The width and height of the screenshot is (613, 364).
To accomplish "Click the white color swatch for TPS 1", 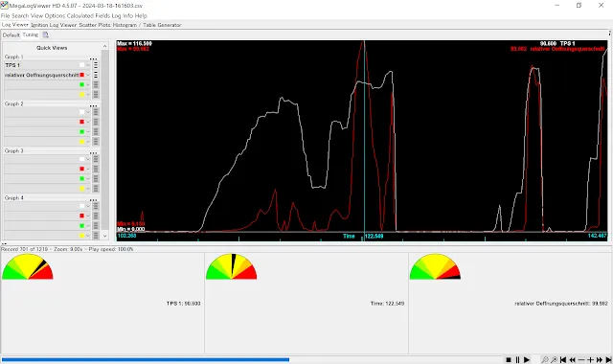I will pos(81,65).
